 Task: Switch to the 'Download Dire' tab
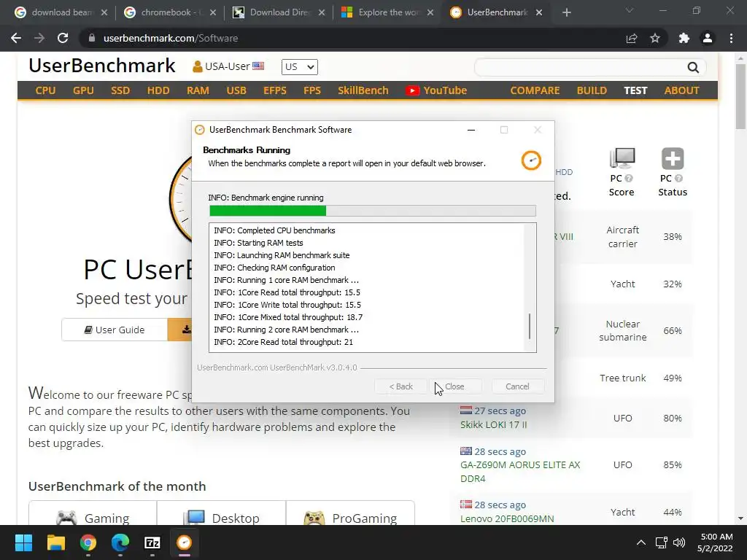coord(280,12)
